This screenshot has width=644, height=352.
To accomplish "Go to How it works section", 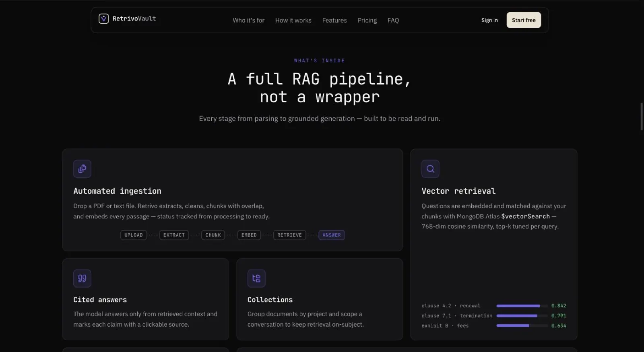I will coord(293,20).
